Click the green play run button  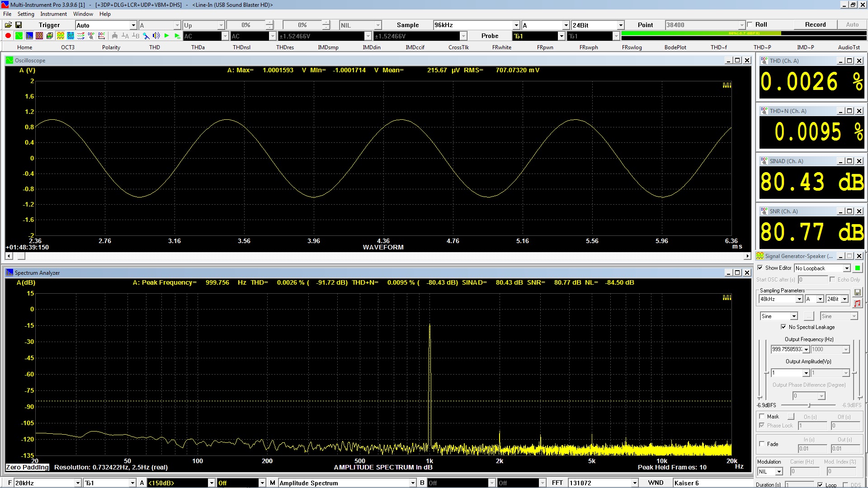[167, 36]
